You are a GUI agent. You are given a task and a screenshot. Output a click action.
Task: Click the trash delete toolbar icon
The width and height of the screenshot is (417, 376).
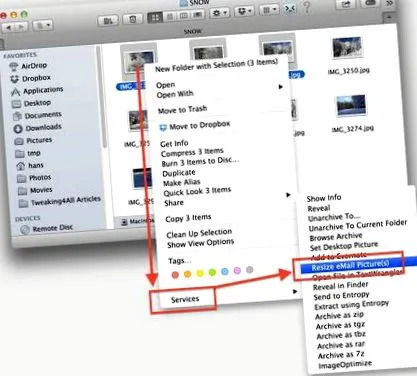[x=133, y=19]
